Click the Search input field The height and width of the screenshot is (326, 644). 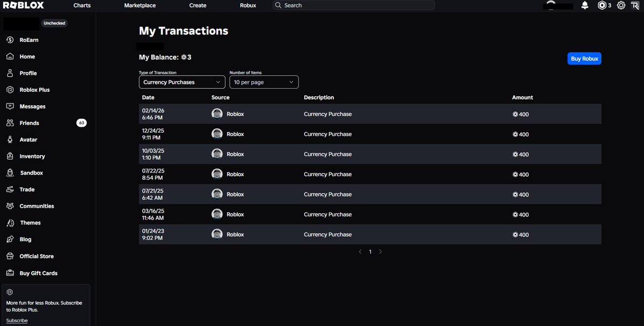pyautogui.click(x=353, y=5)
